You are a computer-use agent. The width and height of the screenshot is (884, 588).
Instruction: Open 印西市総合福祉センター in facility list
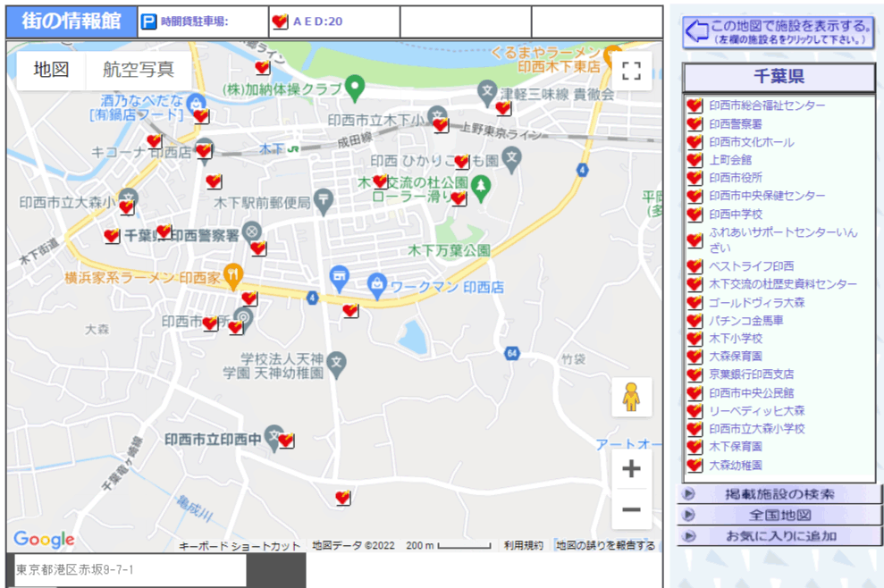(x=767, y=105)
